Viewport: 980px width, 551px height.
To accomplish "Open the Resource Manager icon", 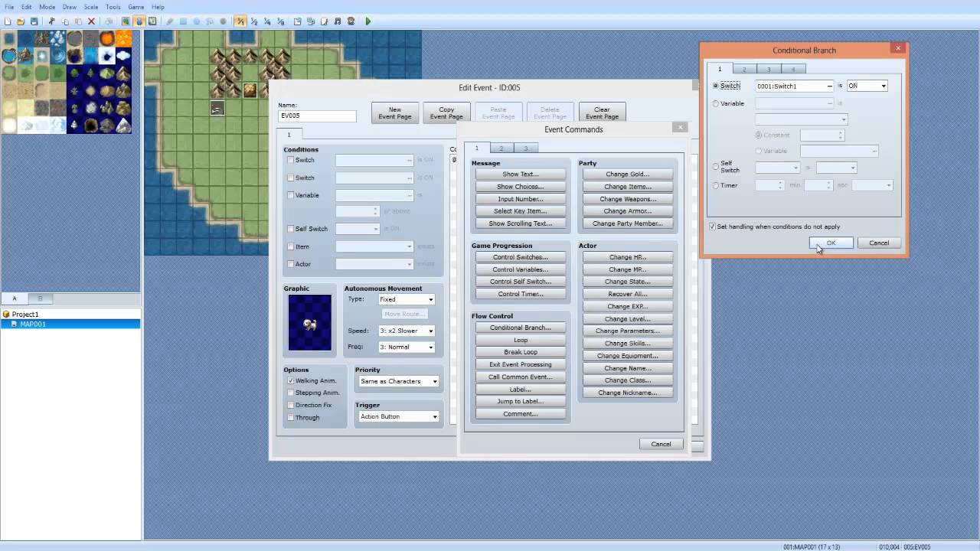I will tap(311, 21).
